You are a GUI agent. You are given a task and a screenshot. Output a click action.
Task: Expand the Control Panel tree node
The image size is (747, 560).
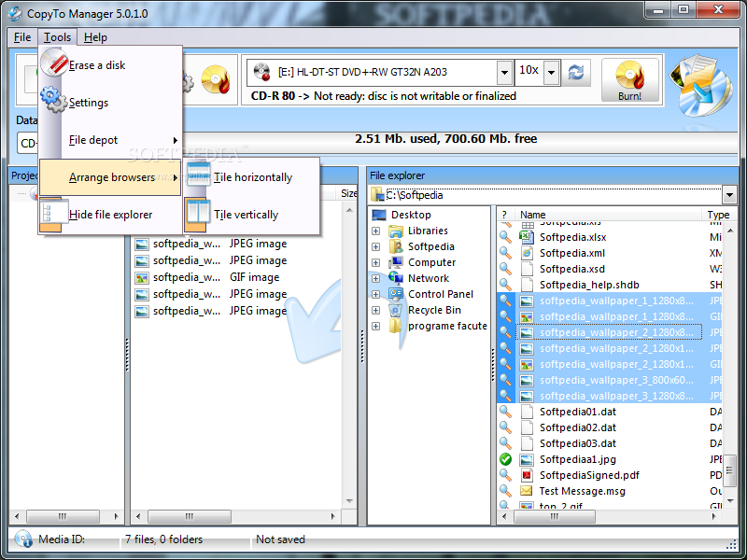(x=376, y=294)
